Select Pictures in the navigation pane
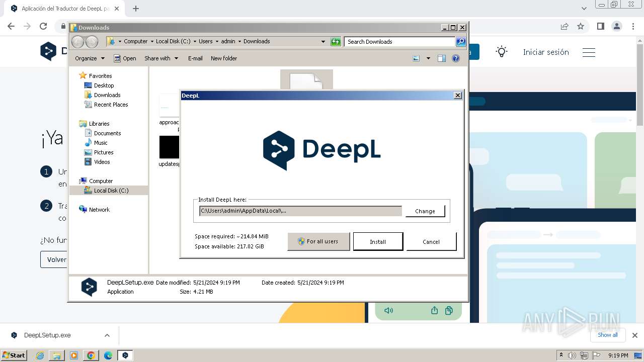 104,152
